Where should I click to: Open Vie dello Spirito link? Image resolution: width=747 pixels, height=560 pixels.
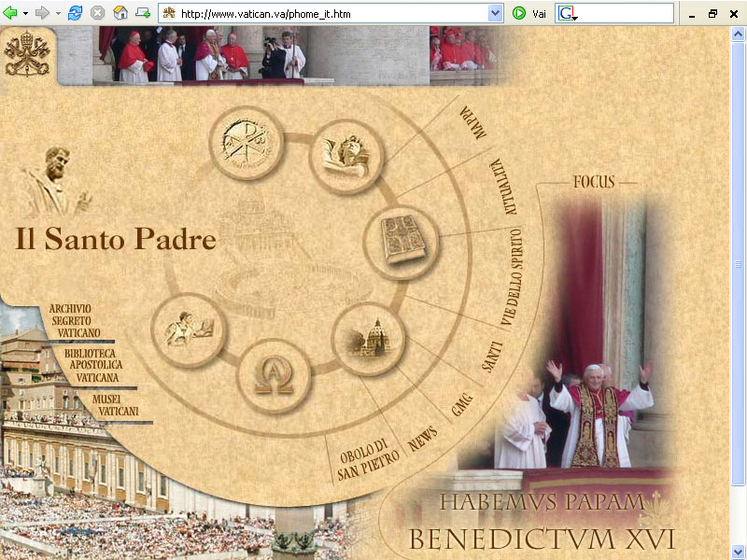[x=512, y=277]
